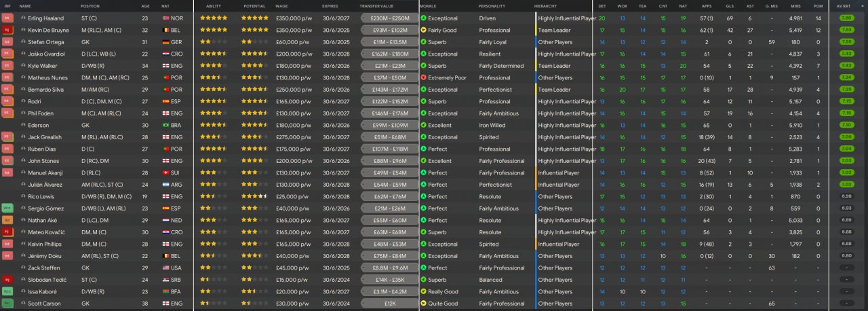Click Zack Steffen's 30/6/2025 expiry date
The image size is (868, 311).
336,268
